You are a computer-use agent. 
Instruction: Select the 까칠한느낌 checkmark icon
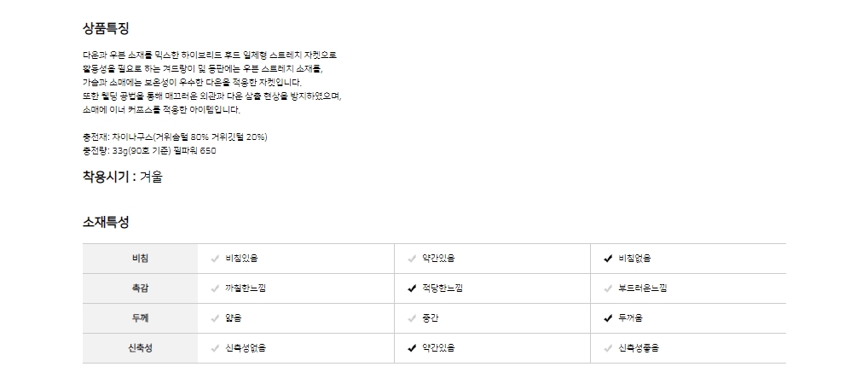[x=216, y=288]
